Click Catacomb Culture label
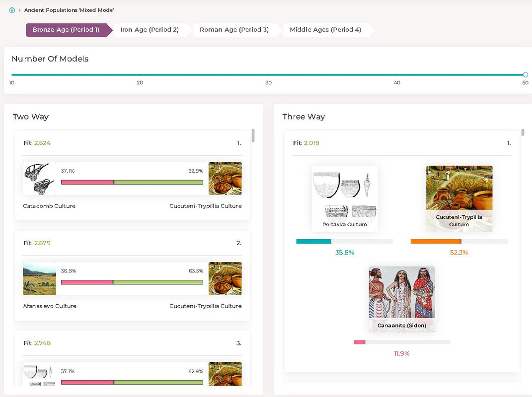The image size is (532, 397). [x=49, y=206]
